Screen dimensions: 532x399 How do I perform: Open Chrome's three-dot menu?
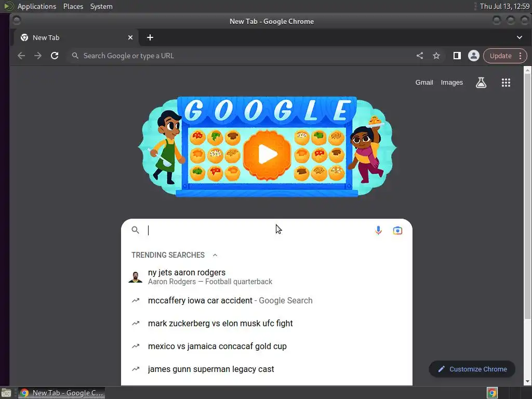(521, 56)
